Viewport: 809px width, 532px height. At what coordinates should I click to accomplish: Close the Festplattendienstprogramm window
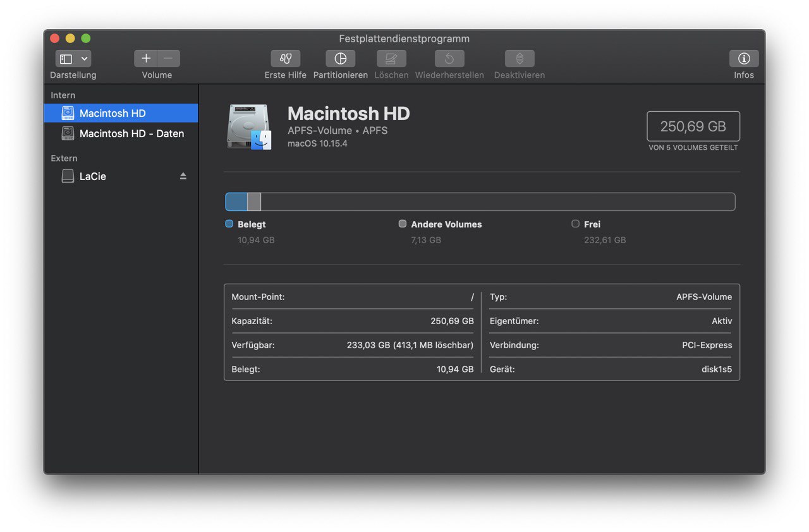55,39
